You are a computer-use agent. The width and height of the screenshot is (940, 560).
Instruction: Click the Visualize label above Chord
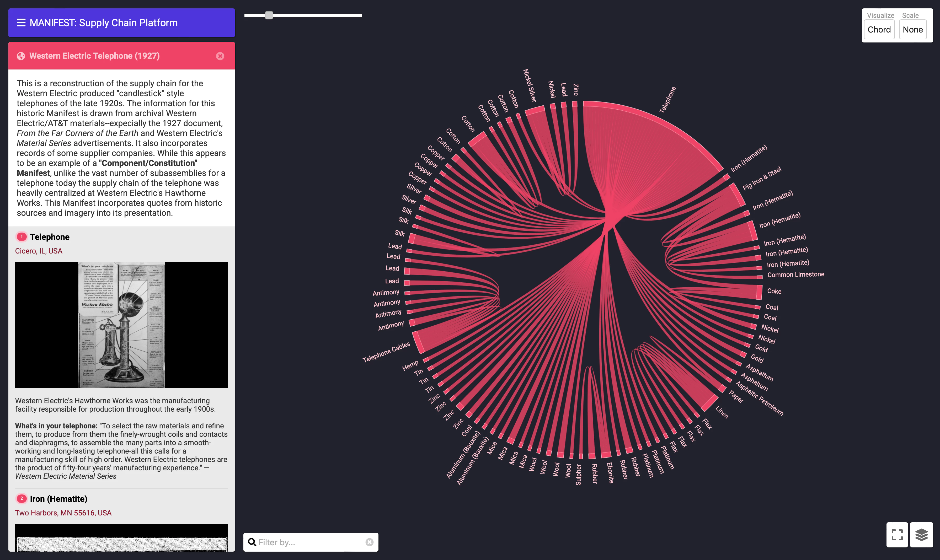click(880, 15)
